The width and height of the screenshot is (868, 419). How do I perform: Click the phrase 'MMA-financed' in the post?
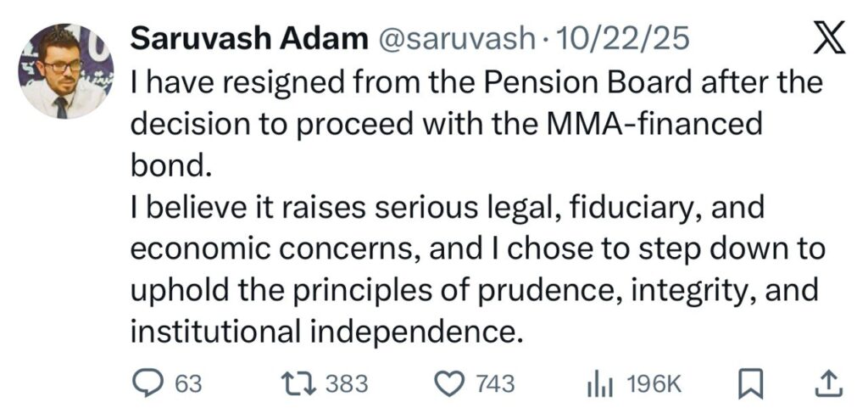(x=659, y=125)
